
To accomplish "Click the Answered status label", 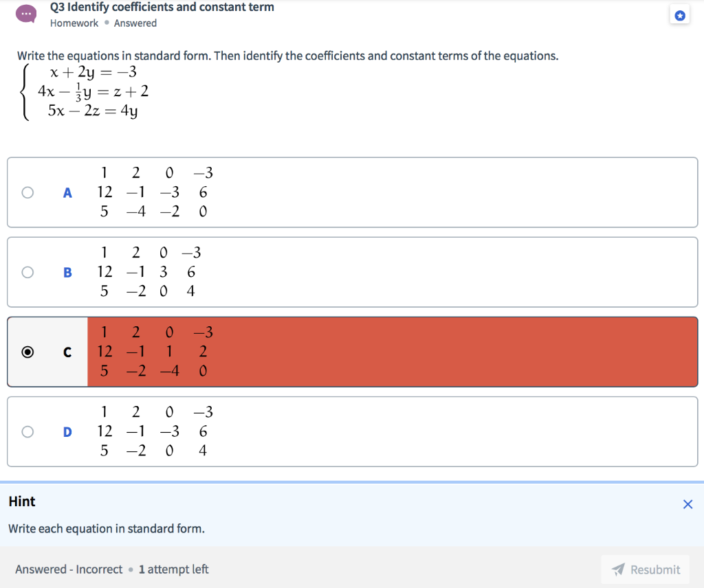I will tap(135, 23).
